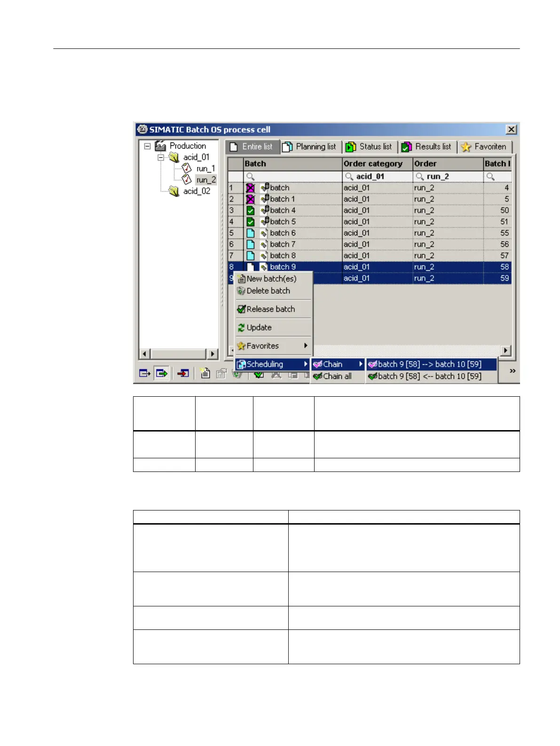
Task: Click the new document toolbar icon
Action: coord(205,373)
